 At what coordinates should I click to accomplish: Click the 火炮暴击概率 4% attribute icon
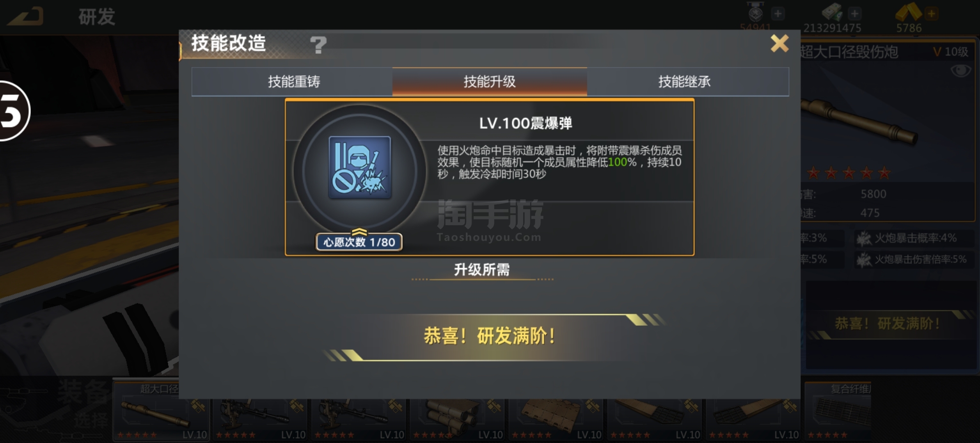864,238
